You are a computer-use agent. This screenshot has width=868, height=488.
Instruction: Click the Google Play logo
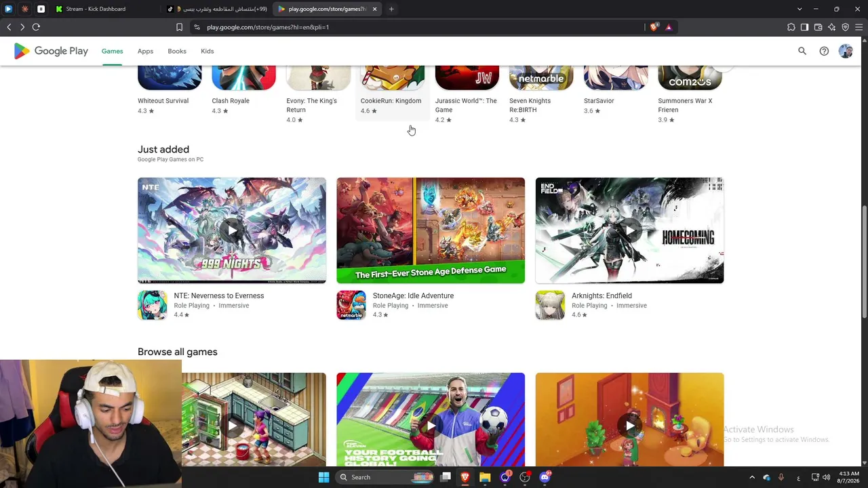click(x=51, y=51)
